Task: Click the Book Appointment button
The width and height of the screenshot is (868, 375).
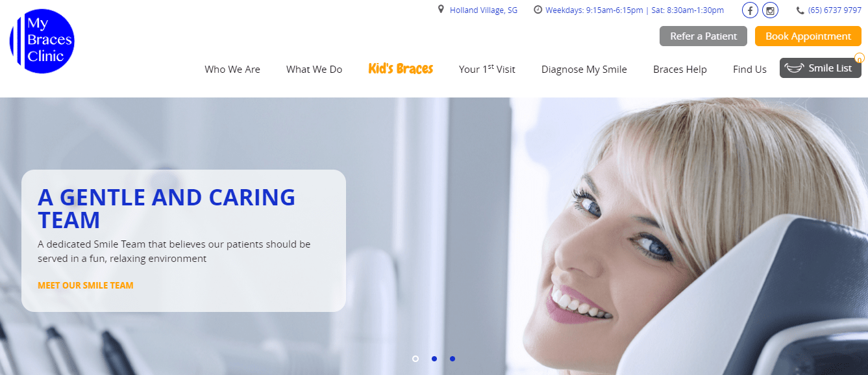Action: pyautogui.click(x=808, y=36)
